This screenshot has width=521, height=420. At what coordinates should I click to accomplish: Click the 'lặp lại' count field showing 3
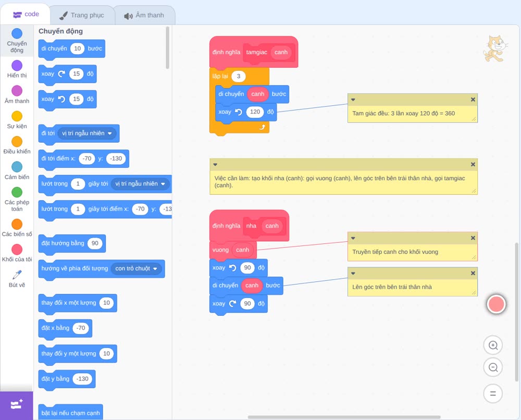click(x=238, y=77)
